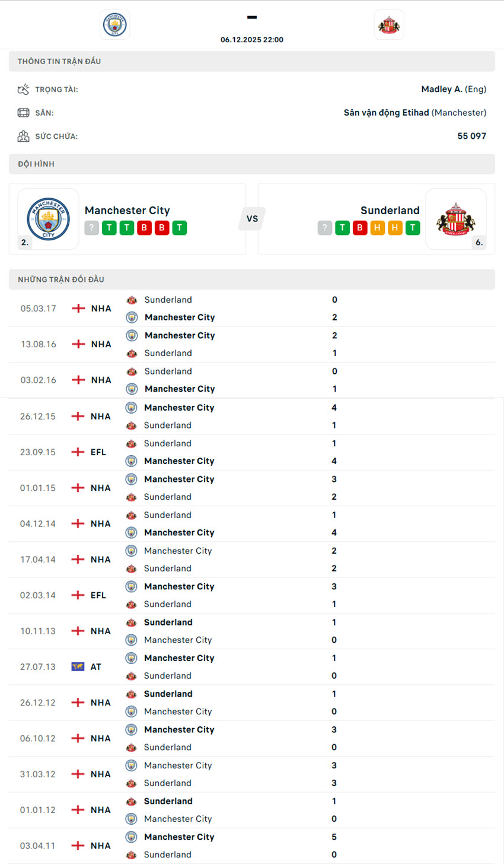Click the Sunderland crest at the top
Screen dimensions: 504x864
(389, 25)
